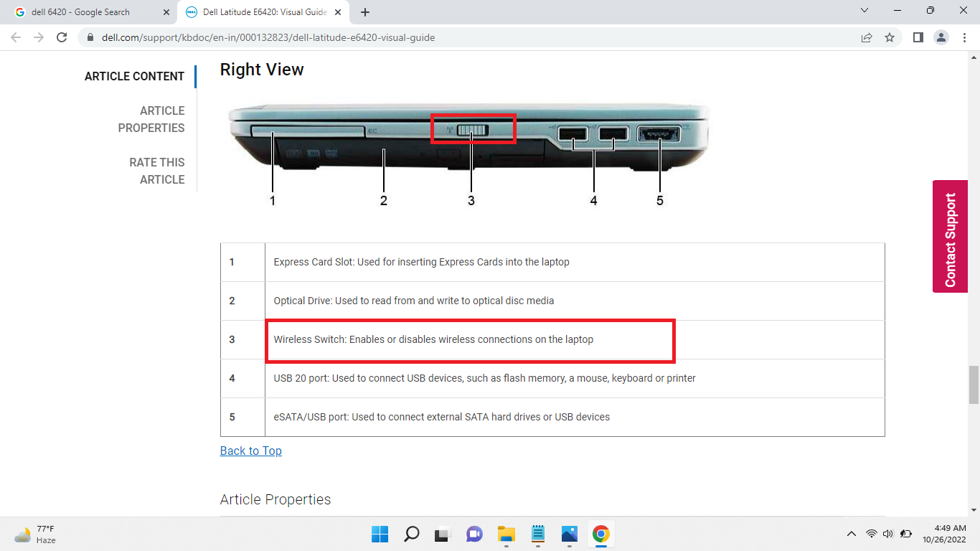Reload the Dell visual guide page
980x551 pixels.
click(x=62, y=37)
